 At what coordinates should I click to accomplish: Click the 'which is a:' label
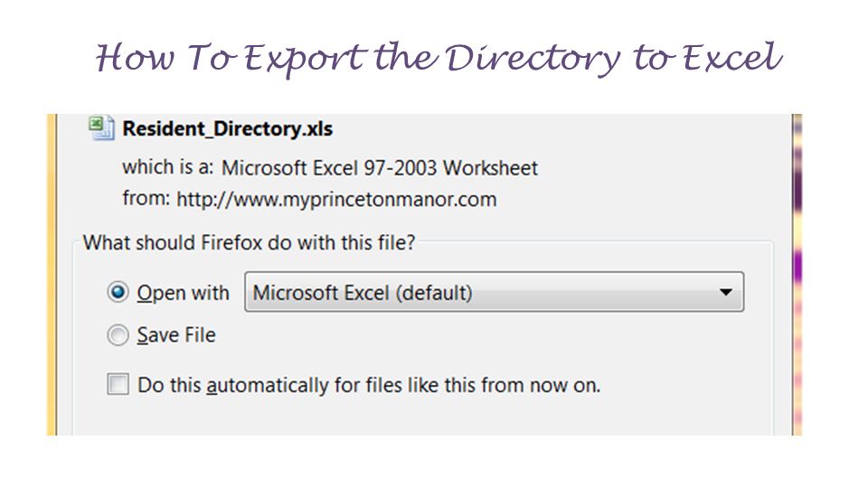pyautogui.click(x=168, y=167)
